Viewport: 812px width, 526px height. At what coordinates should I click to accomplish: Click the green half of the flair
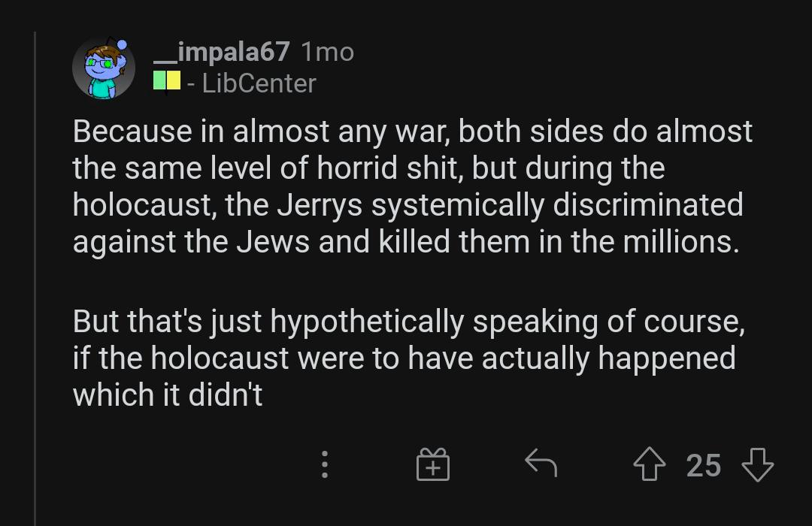pos(159,80)
